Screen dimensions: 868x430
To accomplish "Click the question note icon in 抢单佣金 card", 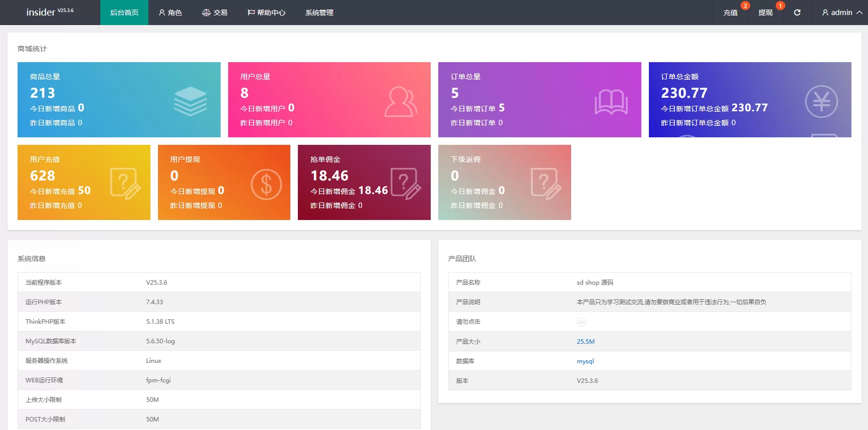I will pos(405,183).
